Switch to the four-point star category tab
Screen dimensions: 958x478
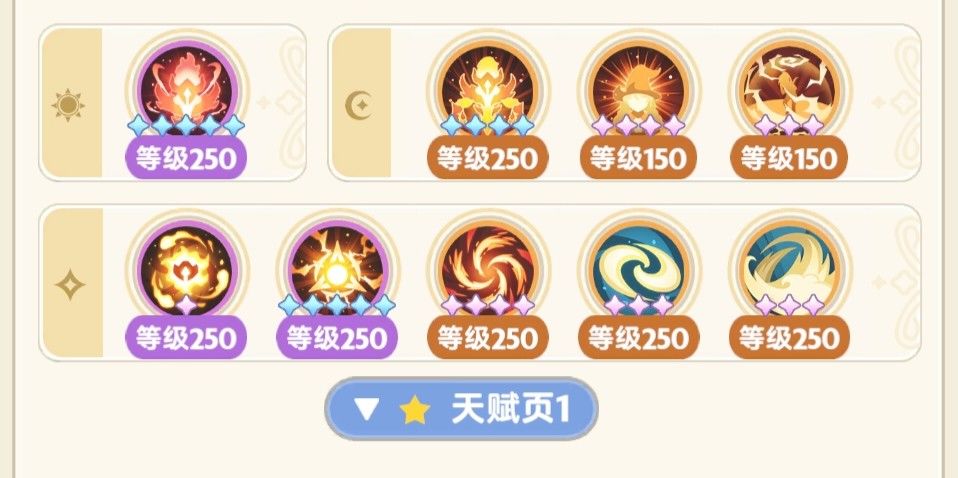(x=70, y=284)
